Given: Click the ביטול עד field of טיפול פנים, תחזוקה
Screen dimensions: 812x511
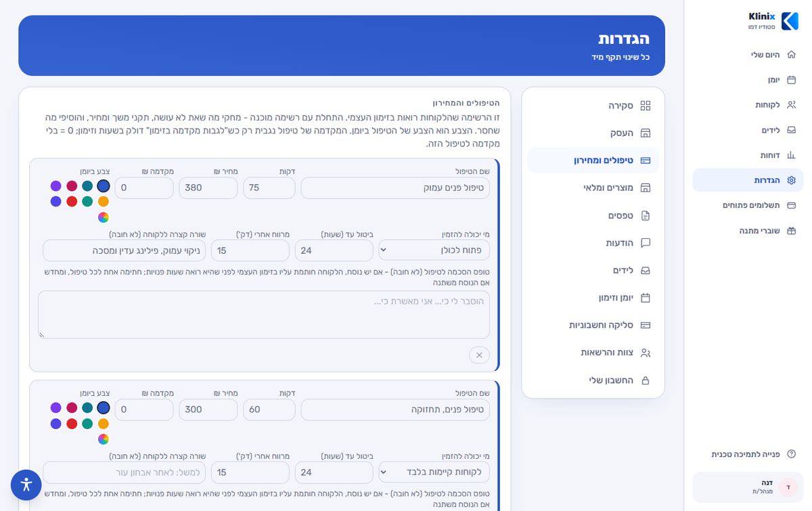Looking at the screenshot, I should pos(334,472).
